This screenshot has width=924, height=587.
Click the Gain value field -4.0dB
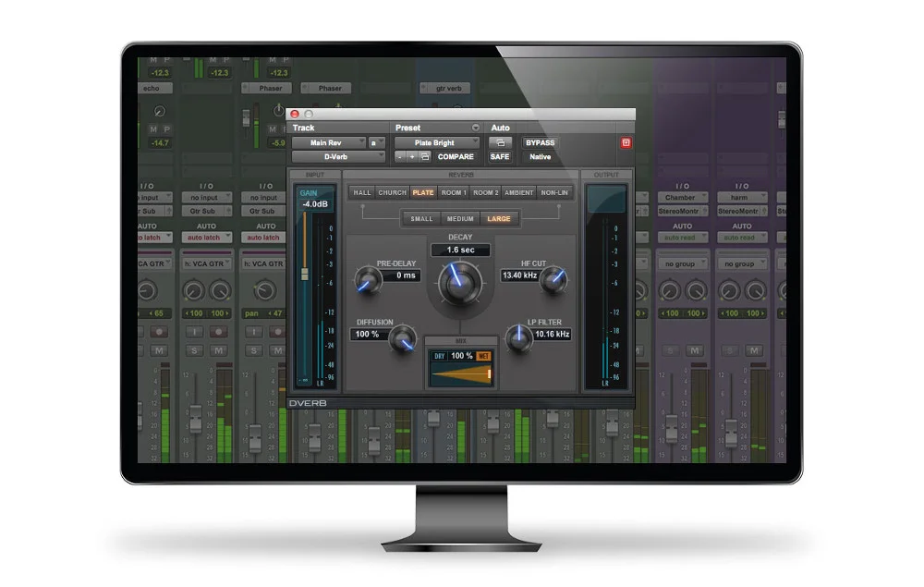click(315, 204)
